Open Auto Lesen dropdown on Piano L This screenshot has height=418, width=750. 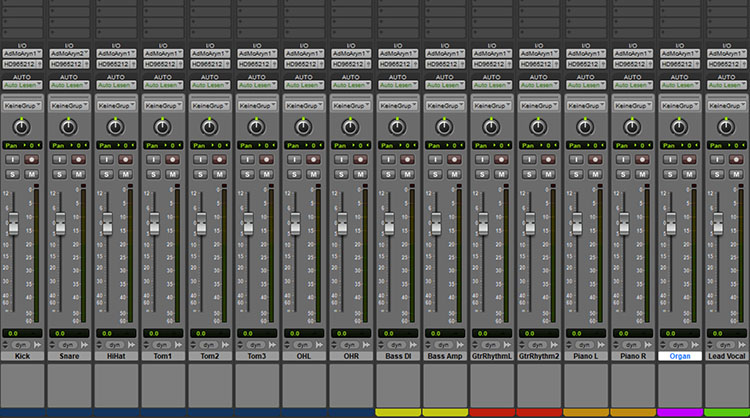tap(585, 85)
